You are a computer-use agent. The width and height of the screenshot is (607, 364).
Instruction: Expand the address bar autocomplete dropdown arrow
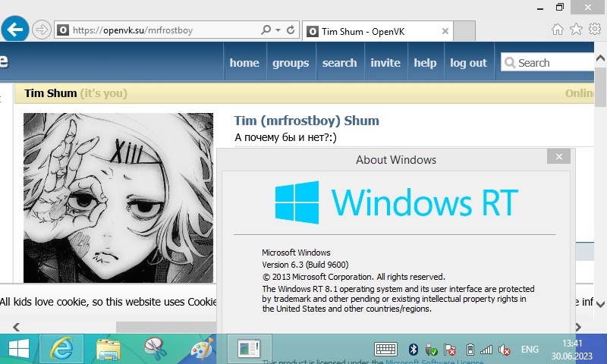click(278, 30)
